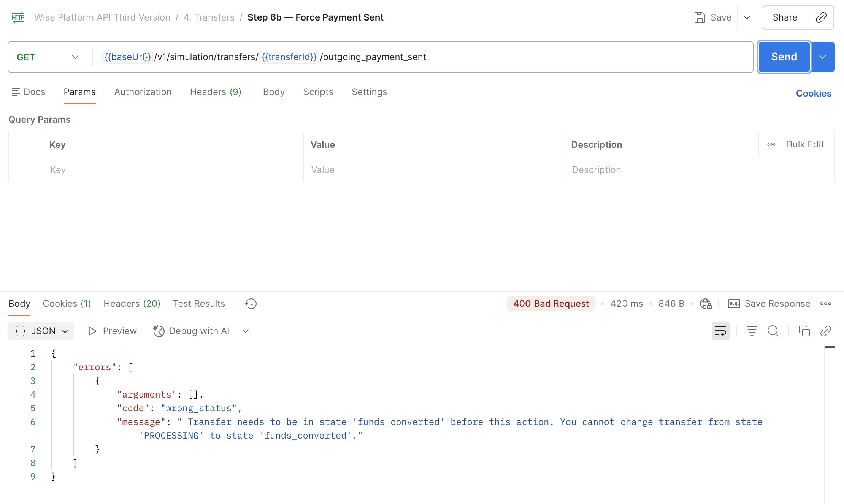Viewport: 844px width, 504px height.
Task: Open the Test Results tab
Action: pos(199,304)
